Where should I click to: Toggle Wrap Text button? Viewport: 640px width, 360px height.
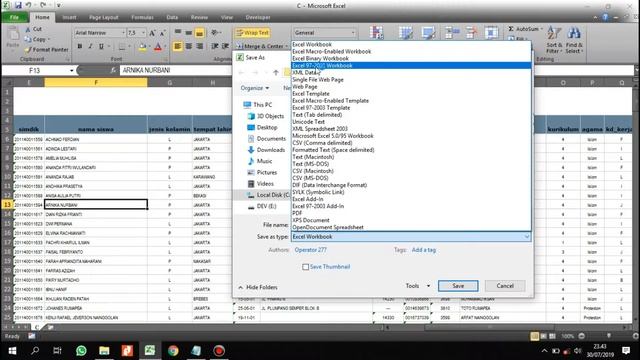pos(252,33)
